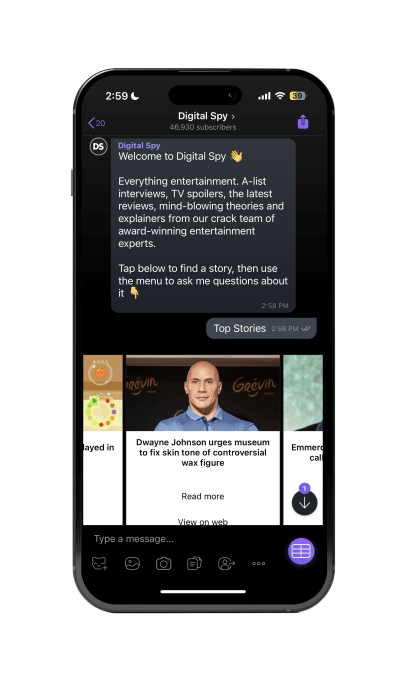Tap the purple share icon
This screenshot has height=679, width=405.
[303, 122]
